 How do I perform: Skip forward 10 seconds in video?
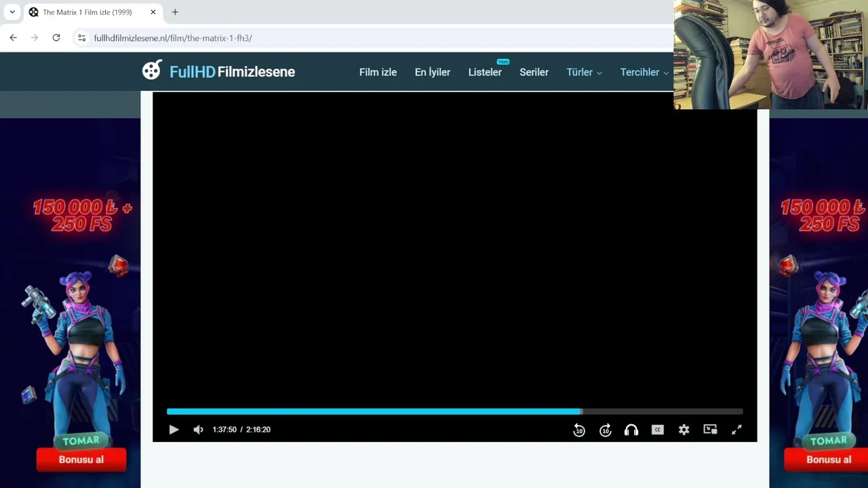click(x=606, y=430)
